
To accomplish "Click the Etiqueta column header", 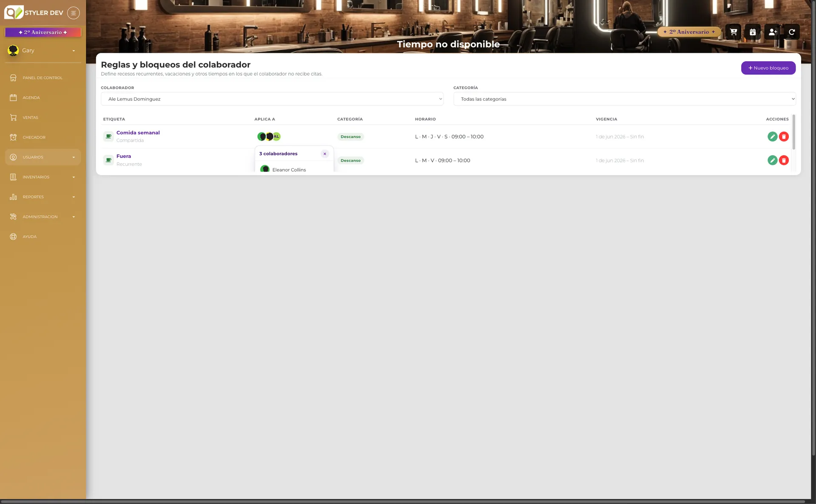I will [x=114, y=119].
